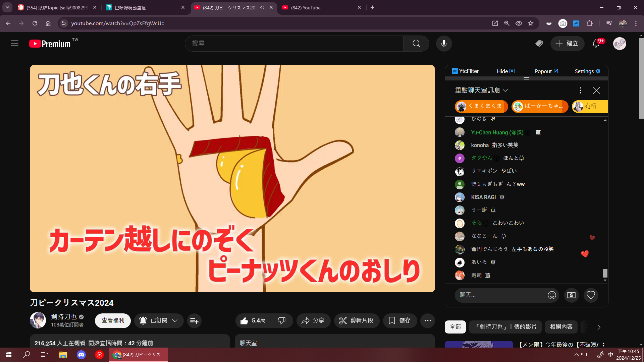Bookmark this page with star icon
Image resolution: width=644 pixels, height=362 pixels.
pos(531,23)
